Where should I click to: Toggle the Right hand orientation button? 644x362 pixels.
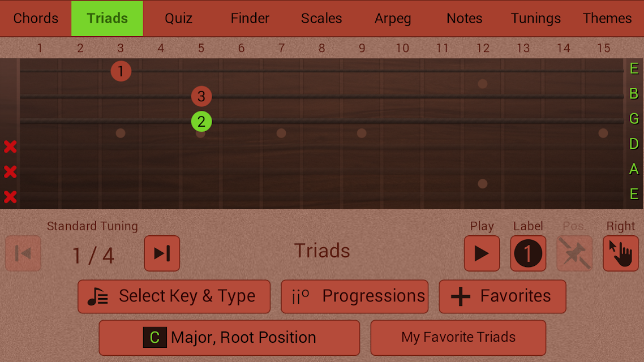pyautogui.click(x=621, y=253)
